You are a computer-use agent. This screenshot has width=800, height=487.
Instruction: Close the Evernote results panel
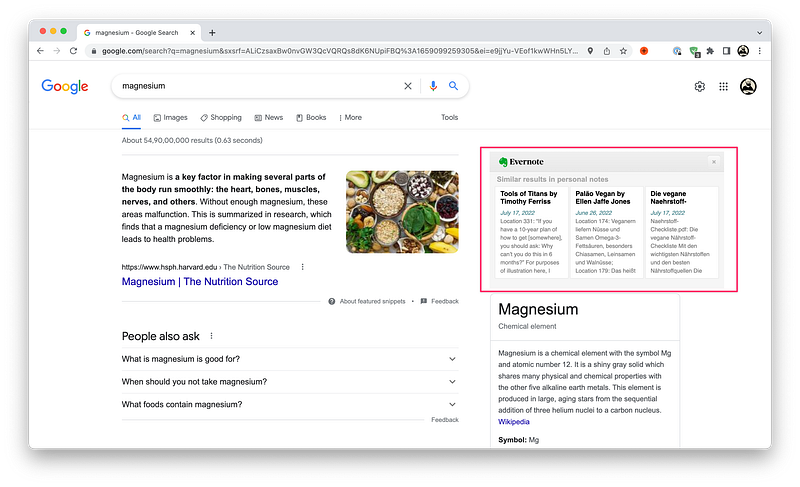714,162
